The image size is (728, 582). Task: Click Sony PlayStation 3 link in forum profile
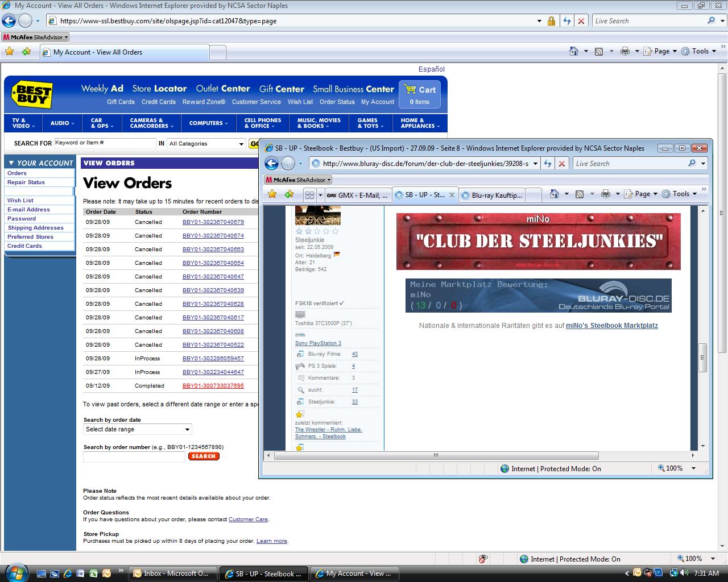tap(318, 343)
